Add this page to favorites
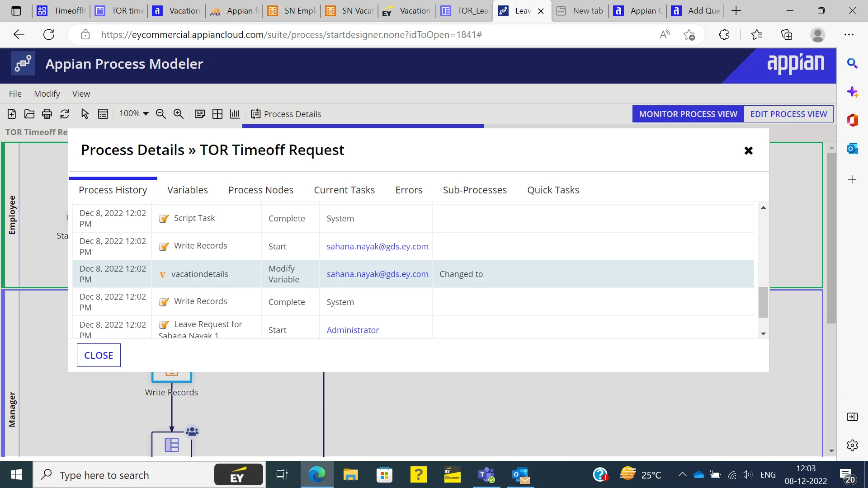 [x=689, y=35]
